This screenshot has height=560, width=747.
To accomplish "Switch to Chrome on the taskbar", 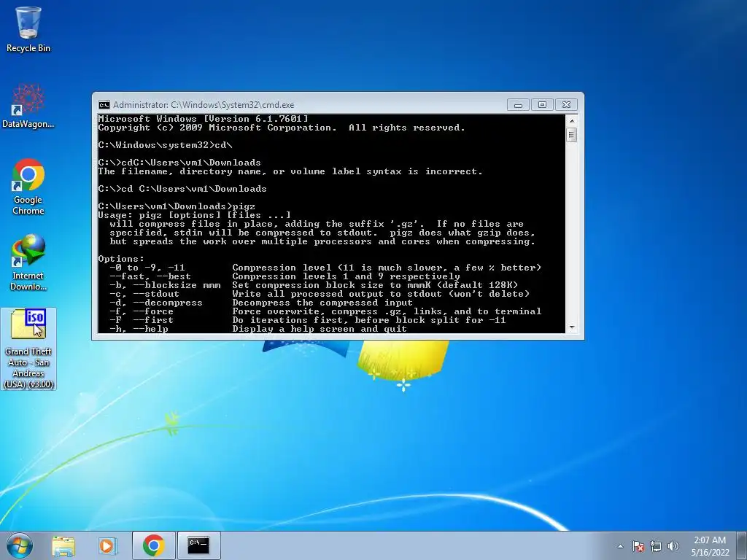I will [x=153, y=545].
